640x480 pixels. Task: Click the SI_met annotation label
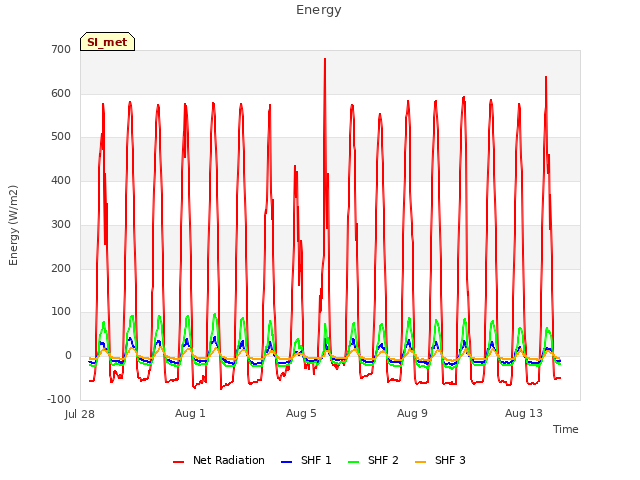(107, 42)
